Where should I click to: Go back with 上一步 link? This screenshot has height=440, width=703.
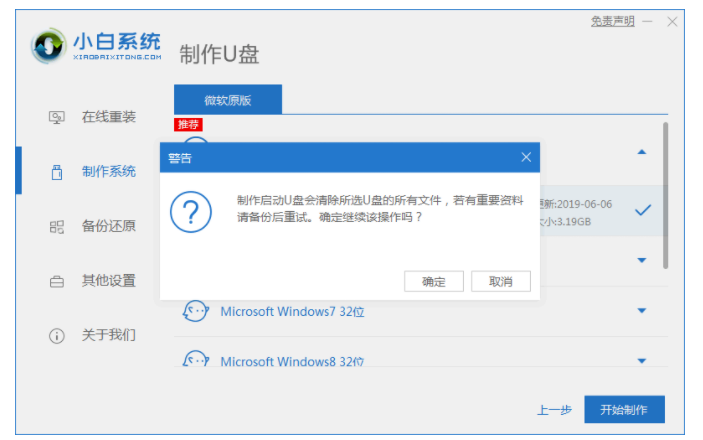[555, 410]
